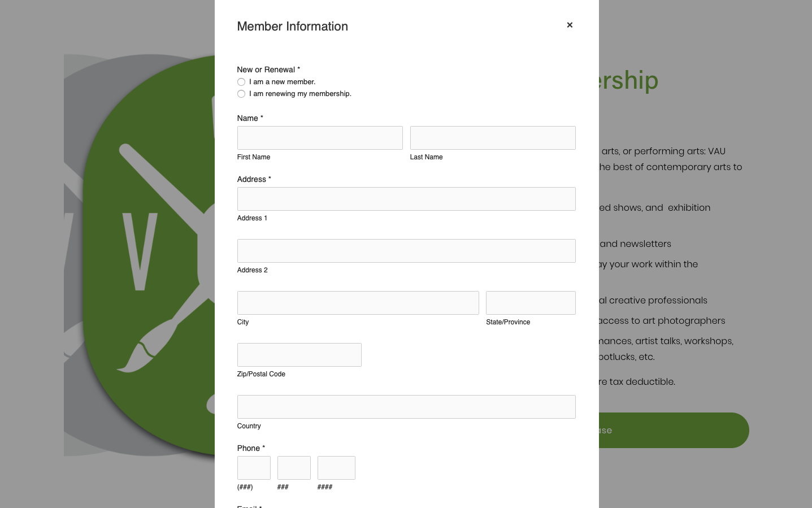Click the four-digit #### phone field
The width and height of the screenshot is (812, 508).
[336, 468]
